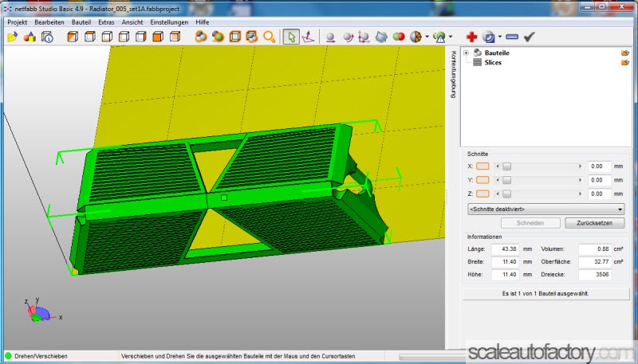Image resolution: width=638 pixels, height=364 pixels.
Task: Click the part selection status button
Action: [x=545, y=293]
